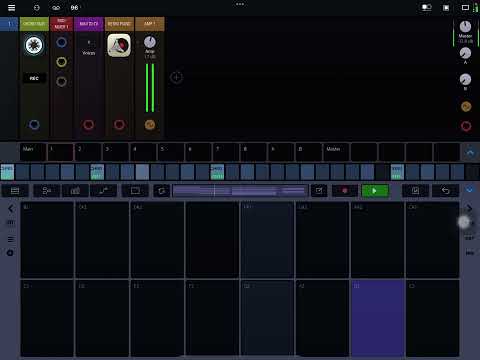Collapse panel using the blue up chevron

point(470,153)
